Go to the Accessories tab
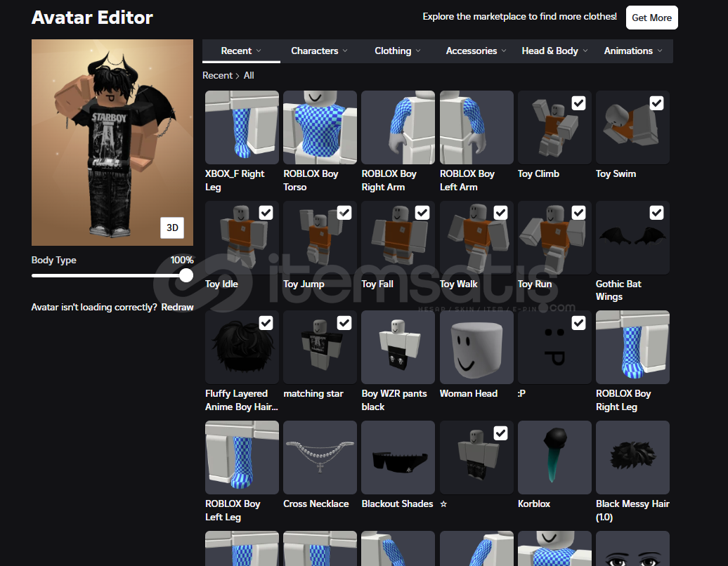Viewport: 728px width, 566px height. point(476,51)
